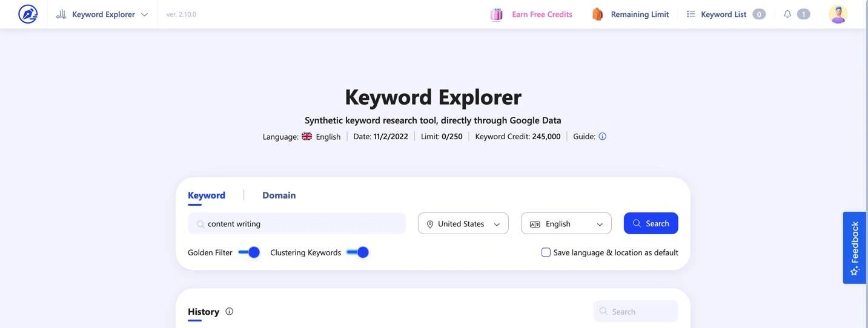Click the version text ver. 2.10.0
This screenshot has height=328, width=868.
pyautogui.click(x=181, y=15)
